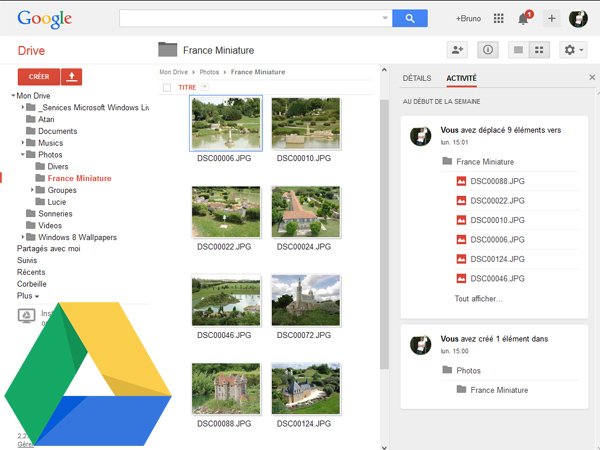Click Photos in breadcrumb
Screen dimensions: 600x450
point(209,72)
